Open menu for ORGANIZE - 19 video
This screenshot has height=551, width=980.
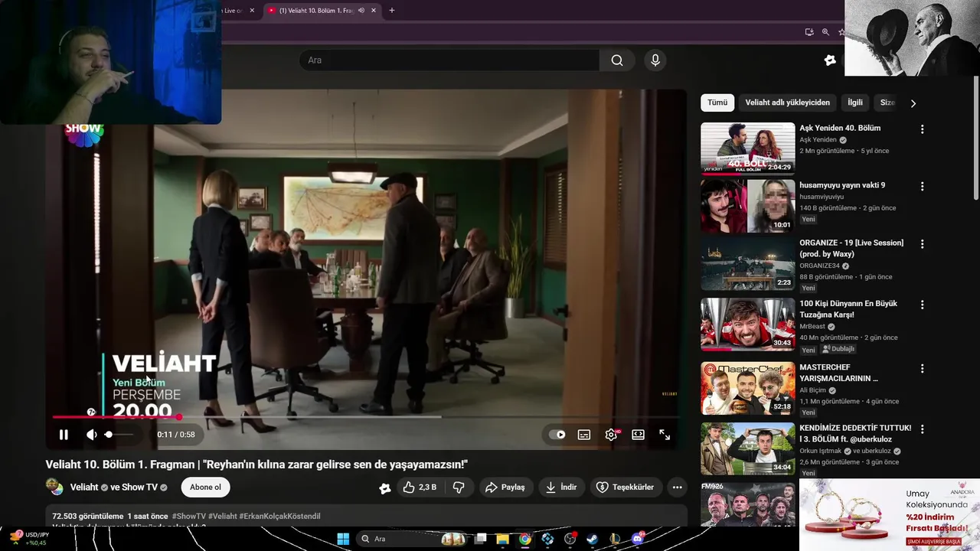922,244
